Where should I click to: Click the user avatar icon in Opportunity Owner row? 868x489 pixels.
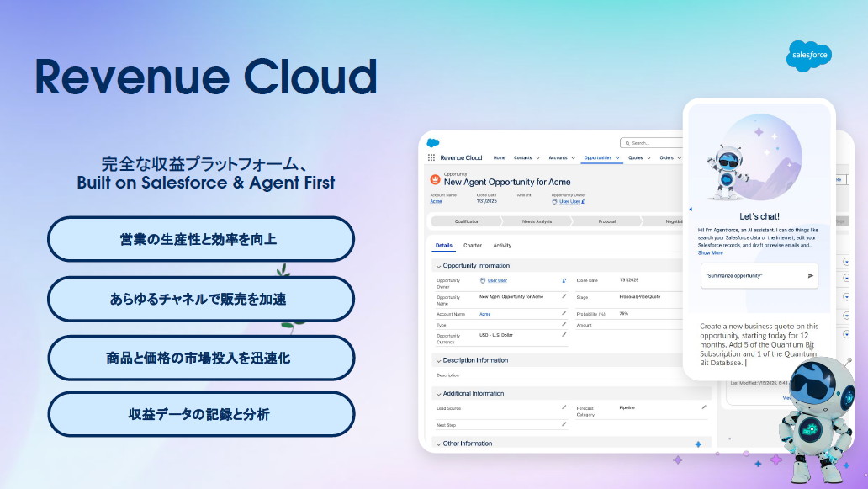(x=483, y=281)
